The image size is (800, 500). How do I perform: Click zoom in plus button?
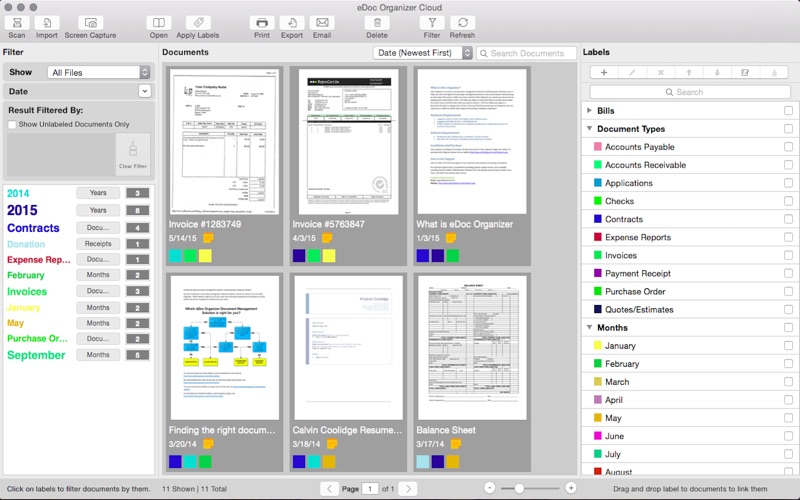571,488
